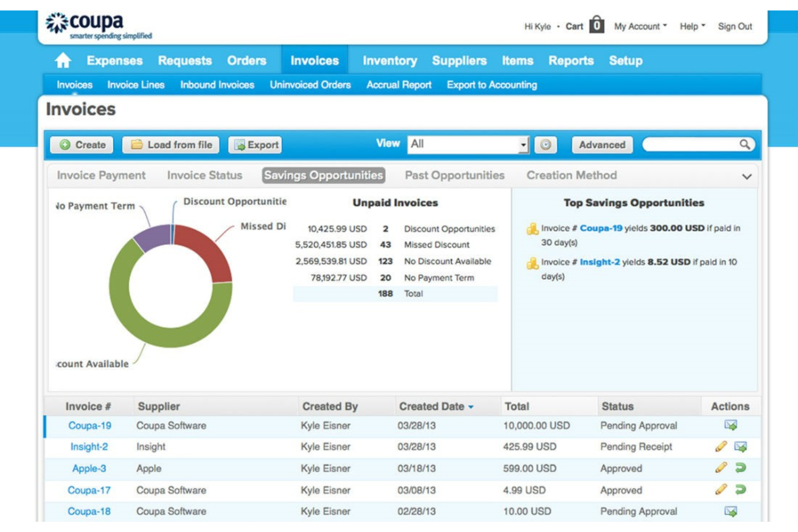Select the clock icon next to the View dropdown
This screenshot has width=798, height=532.
point(545,144)
